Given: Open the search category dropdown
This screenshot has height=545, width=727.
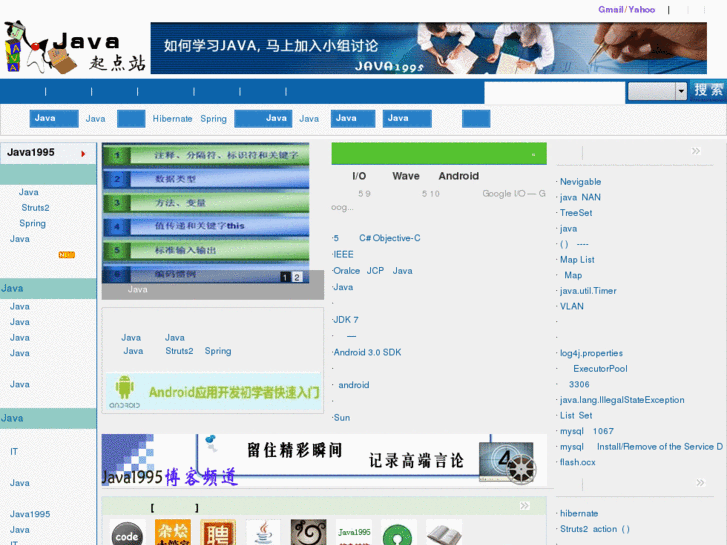Looking at the screenshot, I should coord(657,91).
